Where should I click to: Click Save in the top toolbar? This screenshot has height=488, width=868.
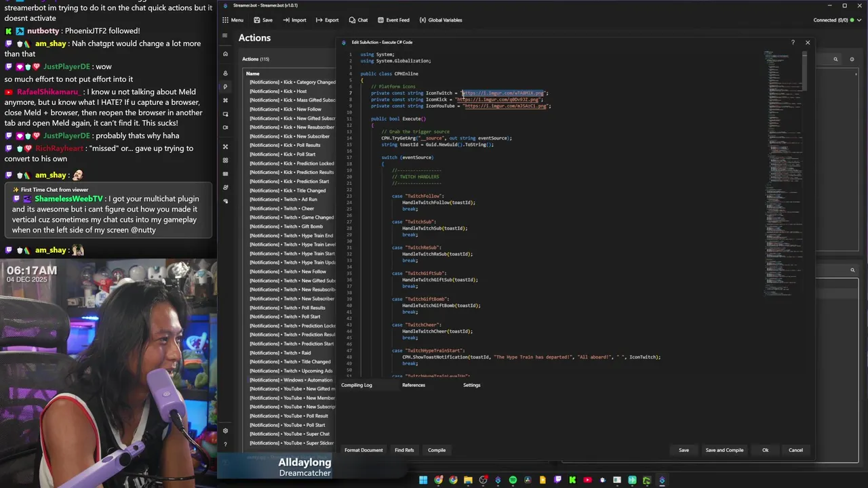pos(263,20)
